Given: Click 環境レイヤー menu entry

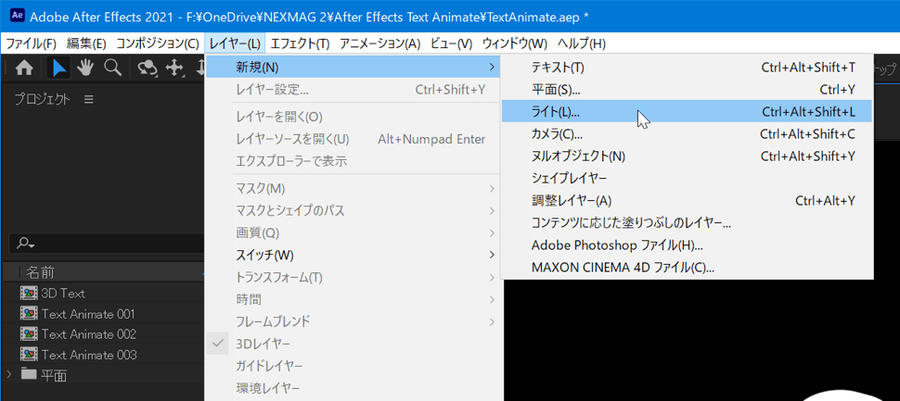Looking at the screenshot, I should click(x=353, y=388).
